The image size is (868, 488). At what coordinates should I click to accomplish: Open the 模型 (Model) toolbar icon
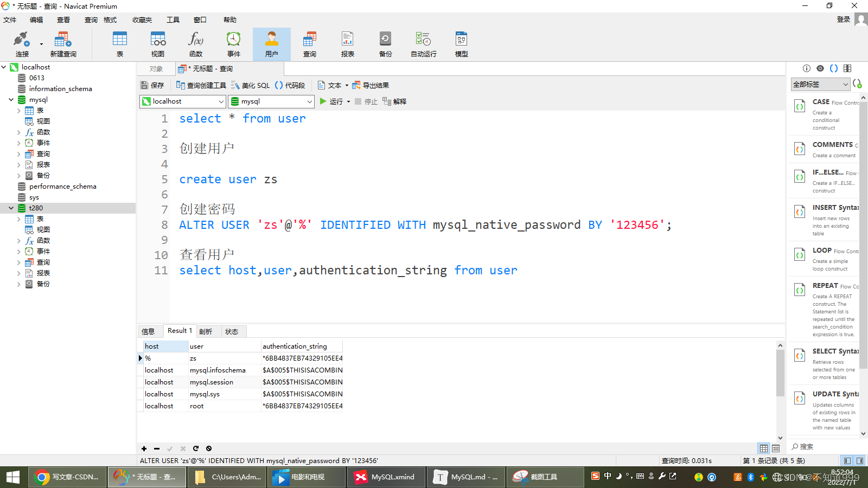tap(461, 43)
